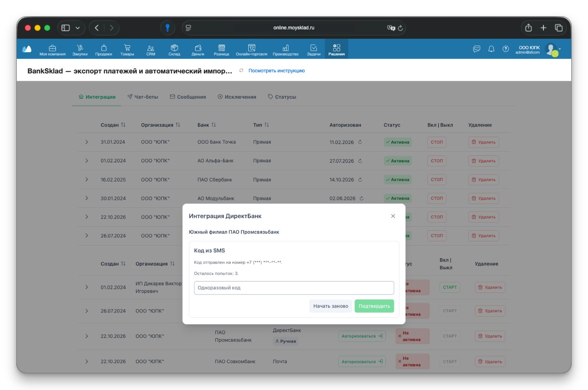Switch to the Чат-боты tab
The image size is (588, 390).
(143, 97)
